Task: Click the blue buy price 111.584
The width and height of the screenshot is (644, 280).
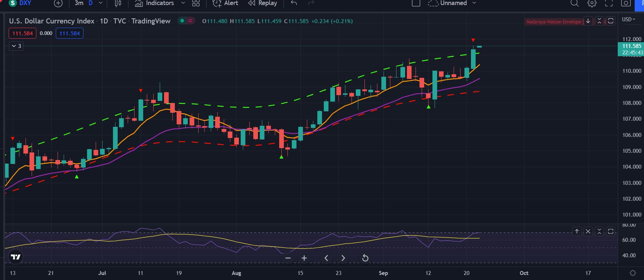Action: 69,33
